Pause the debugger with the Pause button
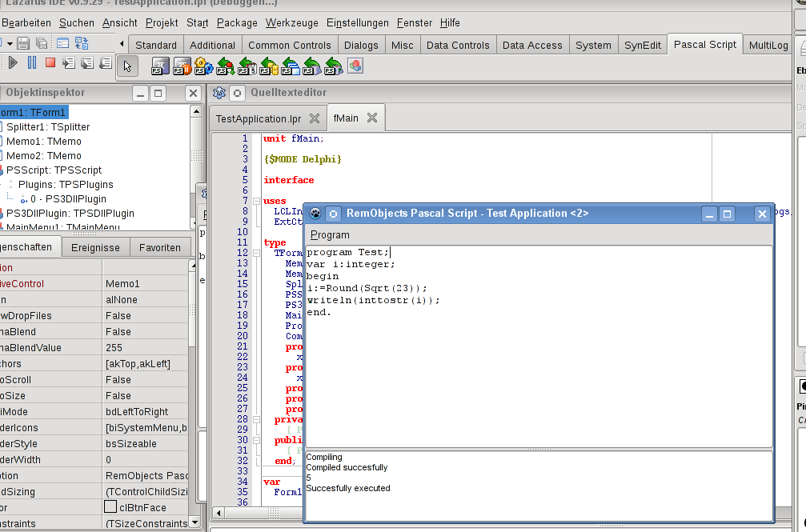 pyautogui.click(x=32, y=62)
